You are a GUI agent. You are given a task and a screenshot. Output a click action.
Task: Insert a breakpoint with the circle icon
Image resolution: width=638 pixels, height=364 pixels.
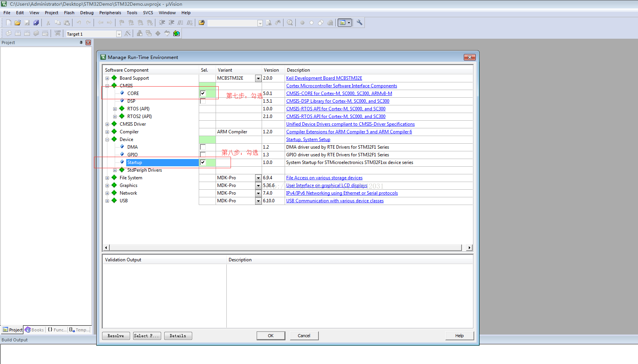[302, 23]
